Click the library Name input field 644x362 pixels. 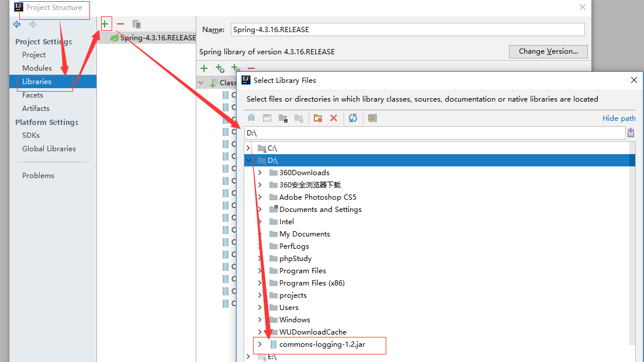(x=407, y=30)
